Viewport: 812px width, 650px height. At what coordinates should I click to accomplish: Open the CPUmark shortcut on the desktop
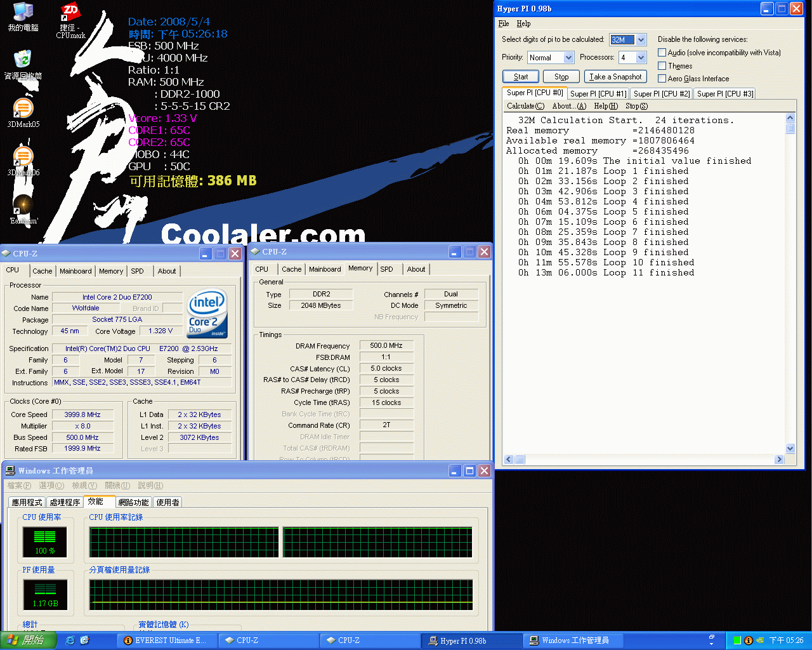(70, 20)
